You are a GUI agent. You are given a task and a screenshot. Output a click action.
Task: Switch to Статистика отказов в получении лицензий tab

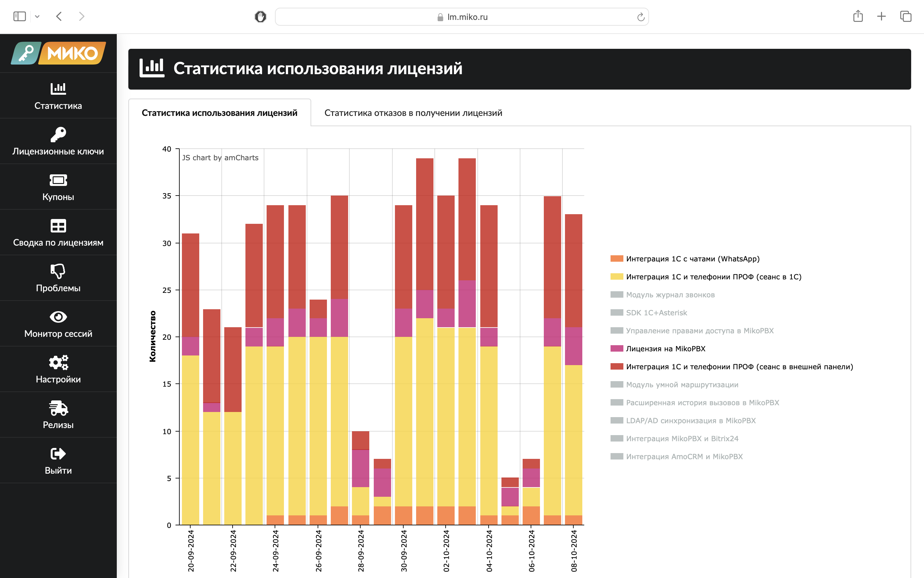pyautogui.click(x=413, y=113)
